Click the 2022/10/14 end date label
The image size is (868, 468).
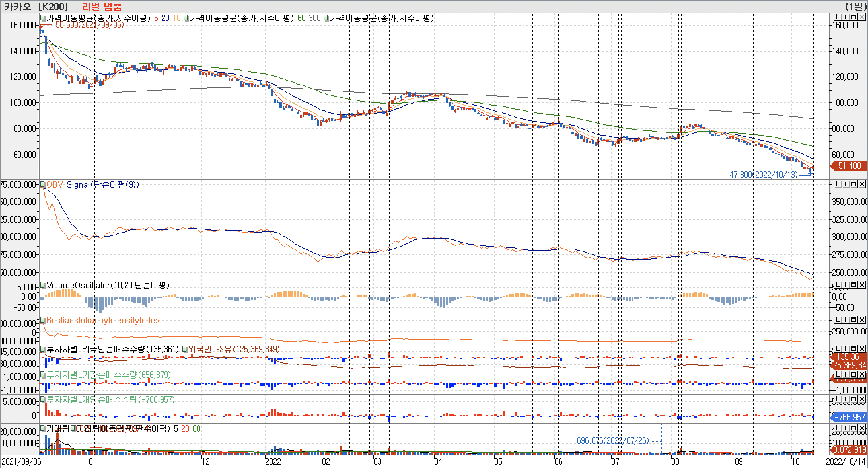(x=845, y=461)
